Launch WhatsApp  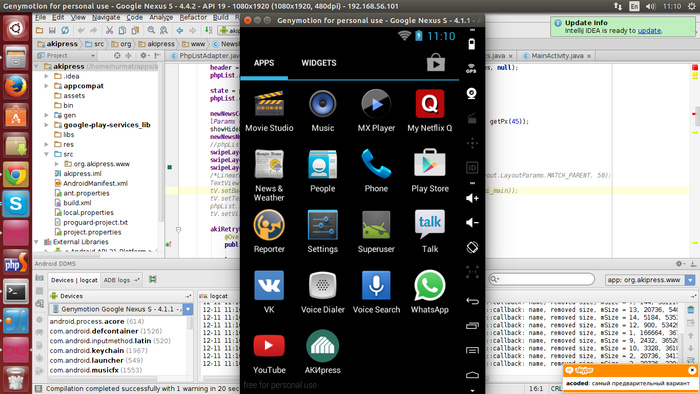(429, 292)
